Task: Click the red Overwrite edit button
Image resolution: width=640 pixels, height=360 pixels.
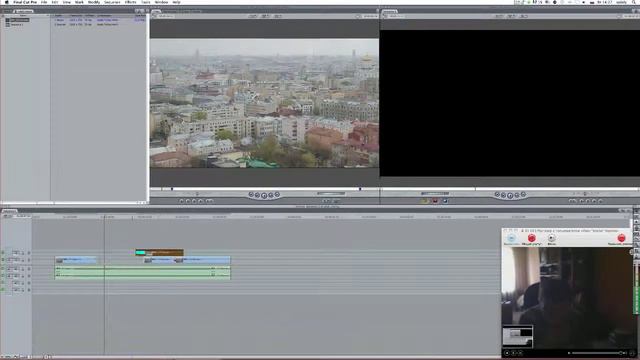Action: (x=435, y=201)
